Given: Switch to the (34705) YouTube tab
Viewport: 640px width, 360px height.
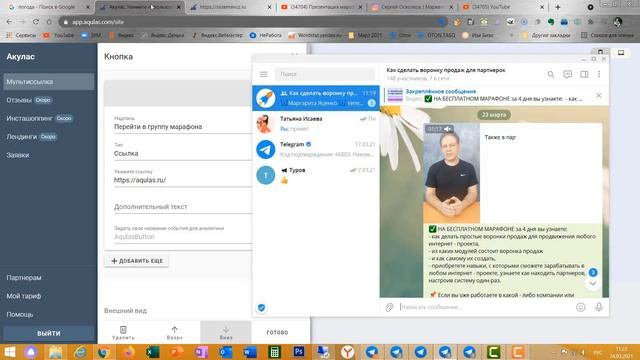Looking at the screenshot, I should [504, 7].
